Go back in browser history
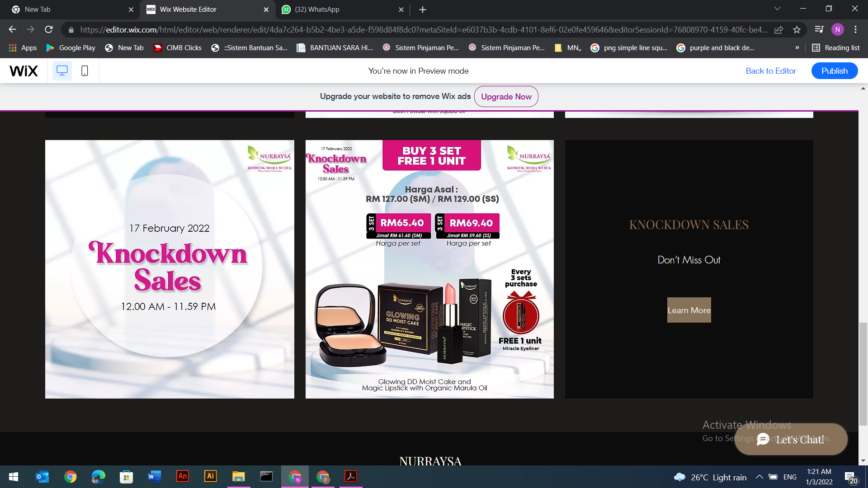The height and width of the screenshot is (488, 868). coord(12,29)
